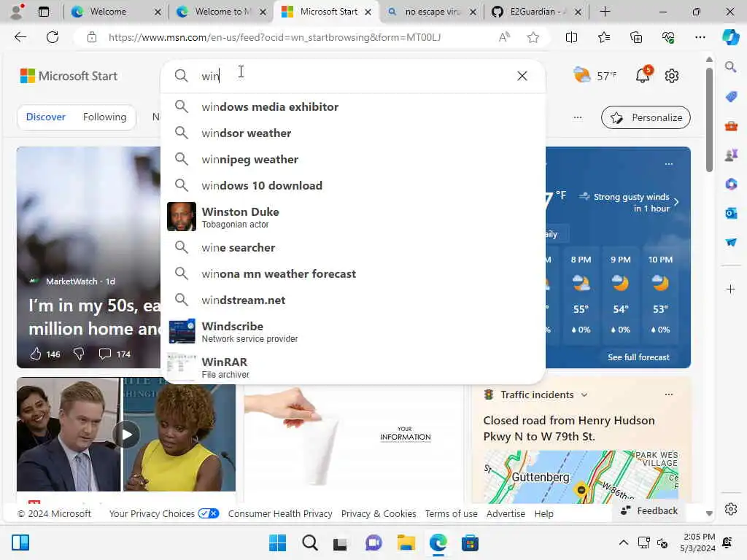Switch to the no escape search tab
747x560 pixels.
pos(431,12)
